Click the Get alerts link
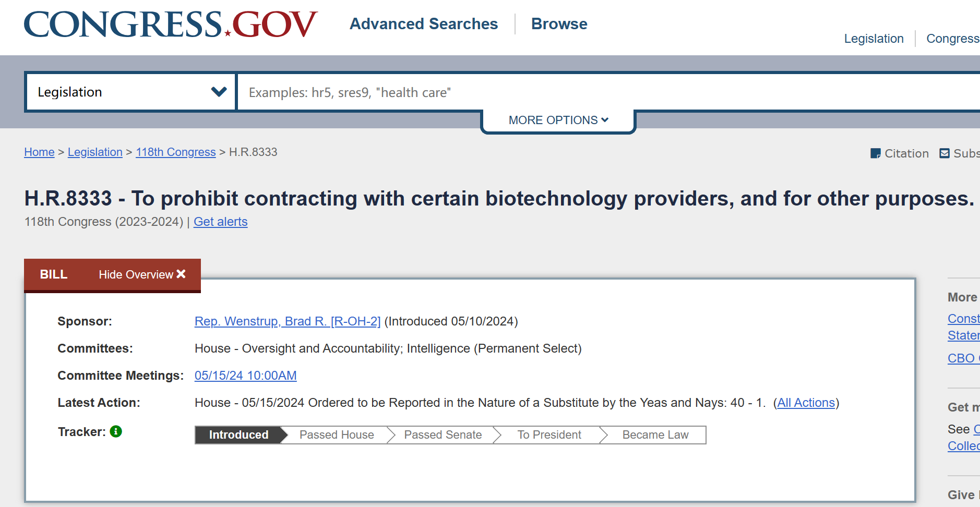The width and height of the screenshot is (980, 507). click(220, 222)
